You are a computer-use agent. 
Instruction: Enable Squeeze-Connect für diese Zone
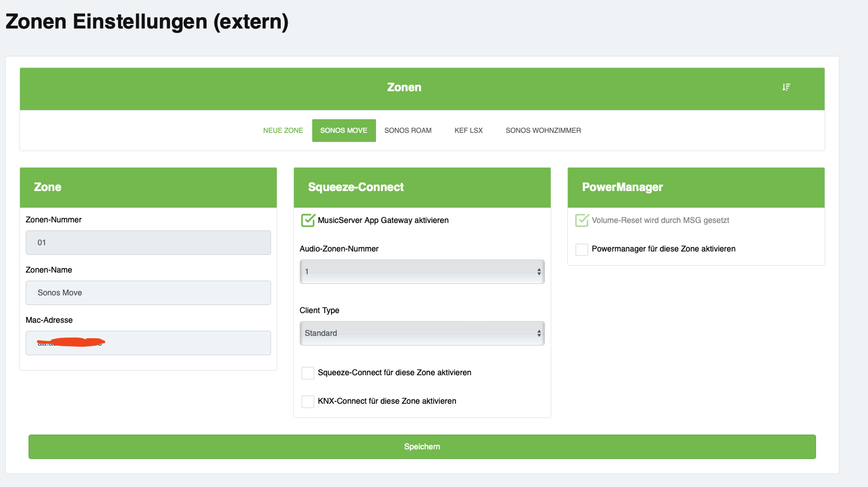pyautogui.click(x=308, y=373)
